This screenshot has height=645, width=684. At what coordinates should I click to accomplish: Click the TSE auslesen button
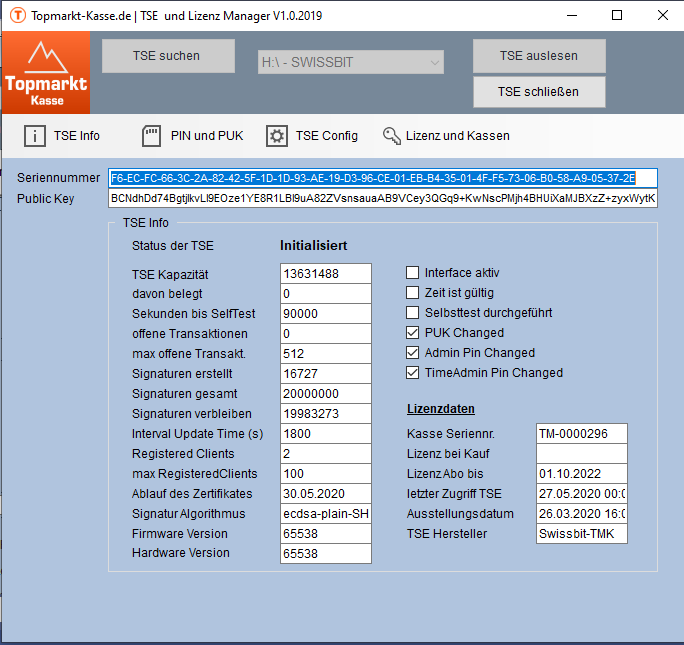pyautogui.click(x=539, y=56)
